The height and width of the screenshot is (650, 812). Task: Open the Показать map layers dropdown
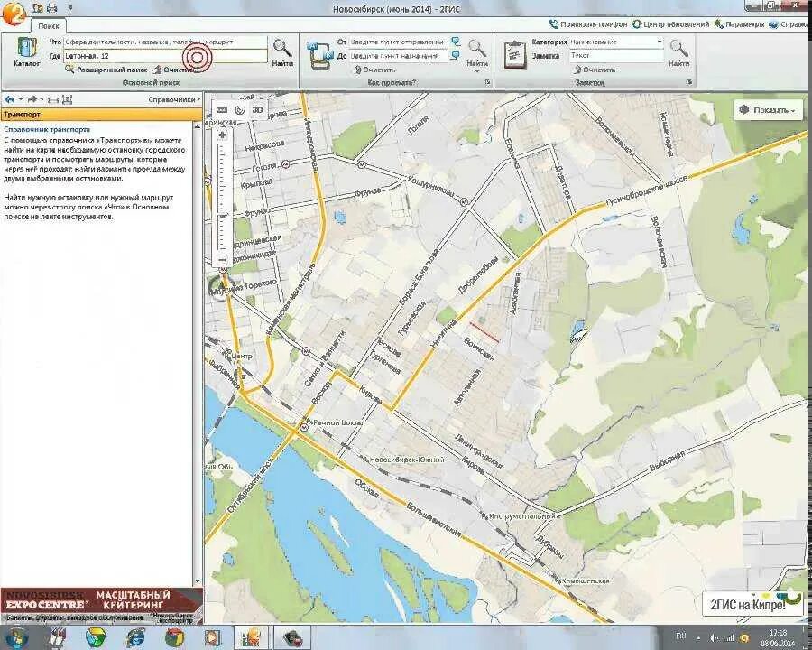[770, 110]
